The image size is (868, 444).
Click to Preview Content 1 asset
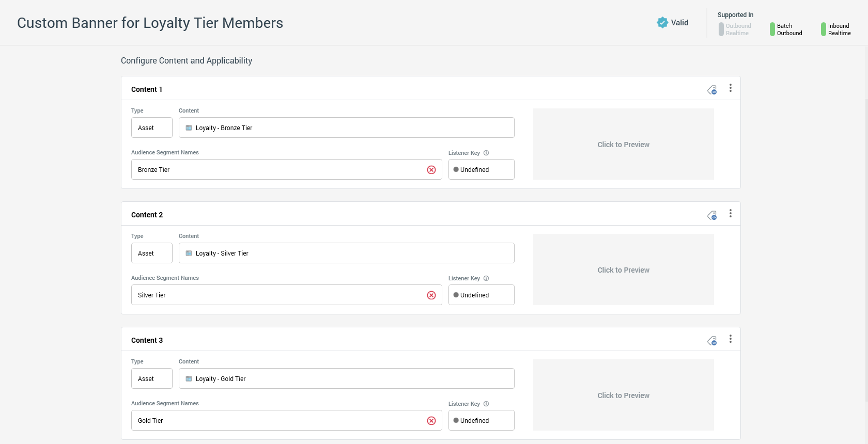(x=623, y=145)
